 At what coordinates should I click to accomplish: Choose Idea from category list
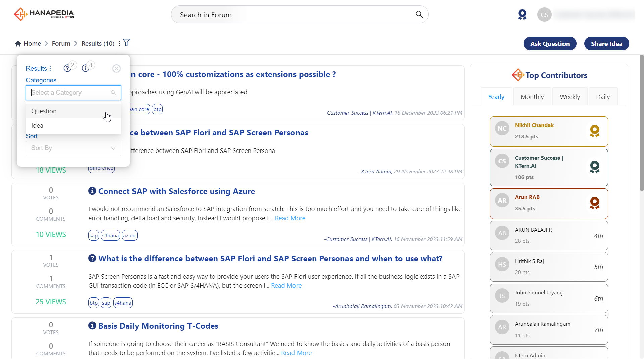pos(73,125)
